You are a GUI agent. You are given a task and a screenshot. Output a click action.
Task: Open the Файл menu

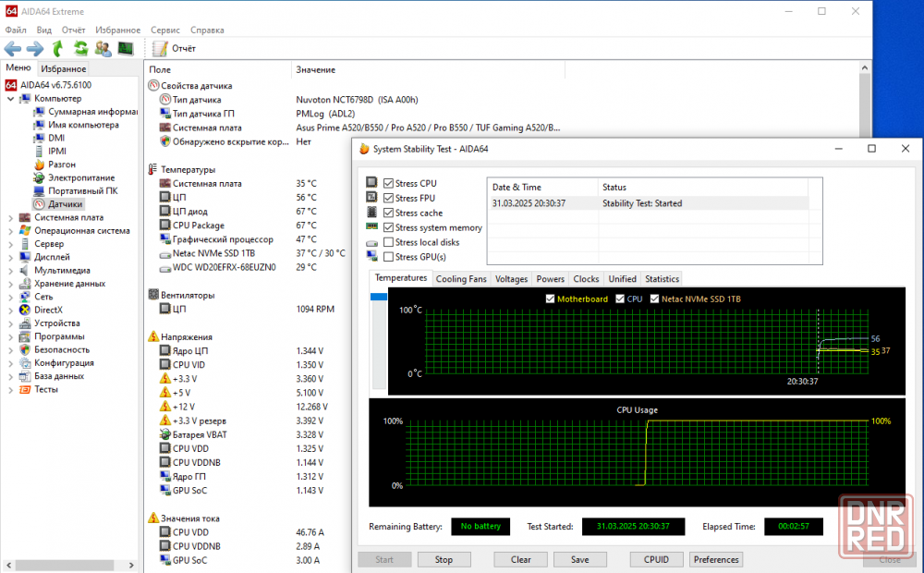pos(16,30)
